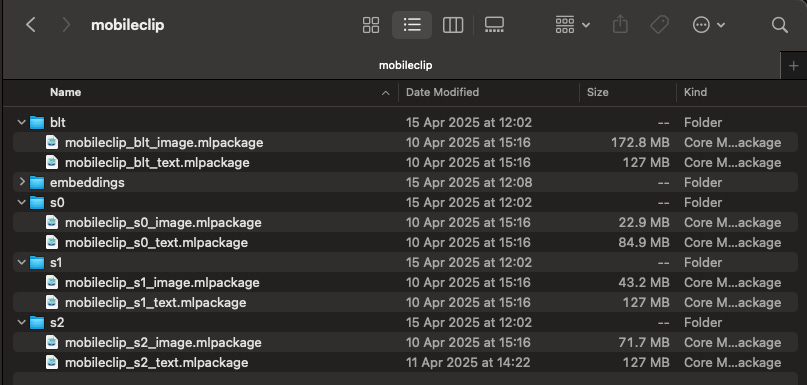
Task: Select the s1 folder name
Action: click(x=56, y=262)
